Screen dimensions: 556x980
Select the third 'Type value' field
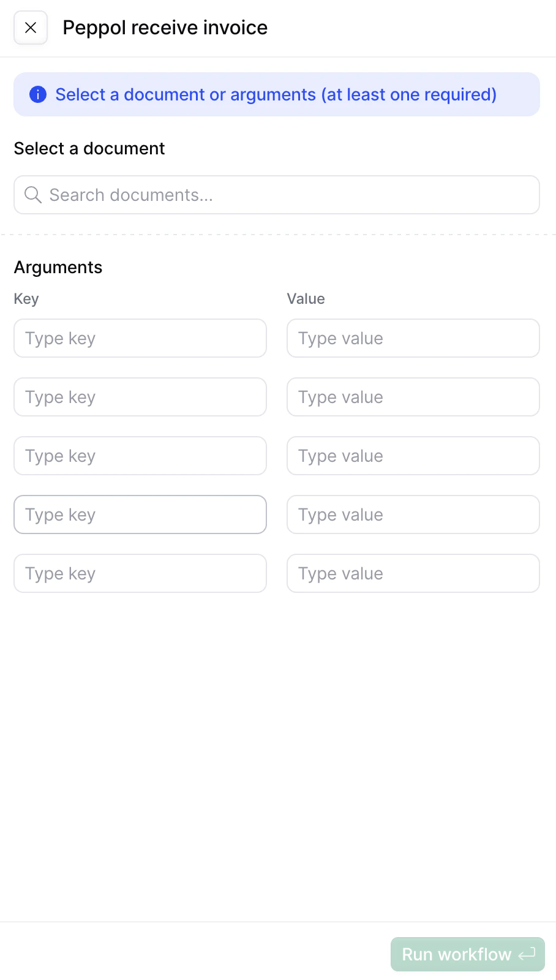[x=413, y=456]
